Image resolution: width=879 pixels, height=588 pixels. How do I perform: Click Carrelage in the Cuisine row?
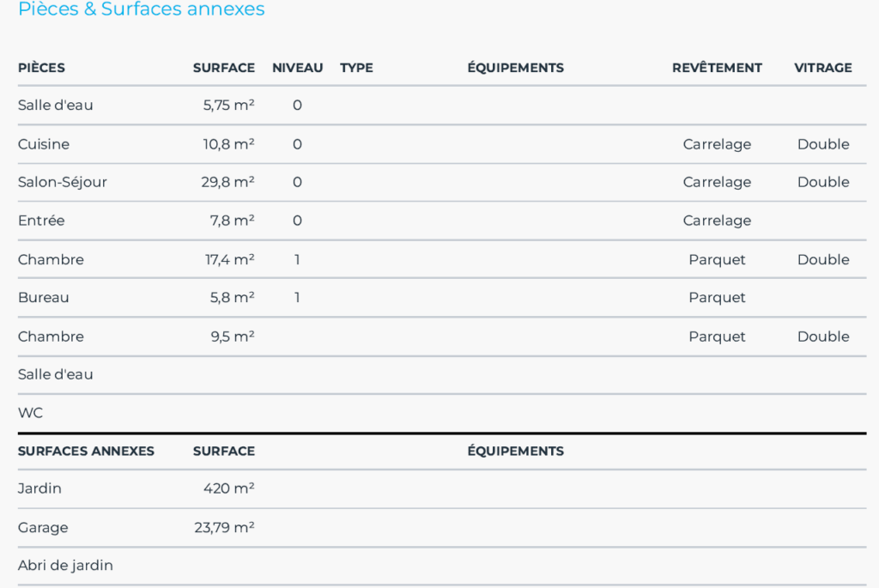click(x=717, y=144)
